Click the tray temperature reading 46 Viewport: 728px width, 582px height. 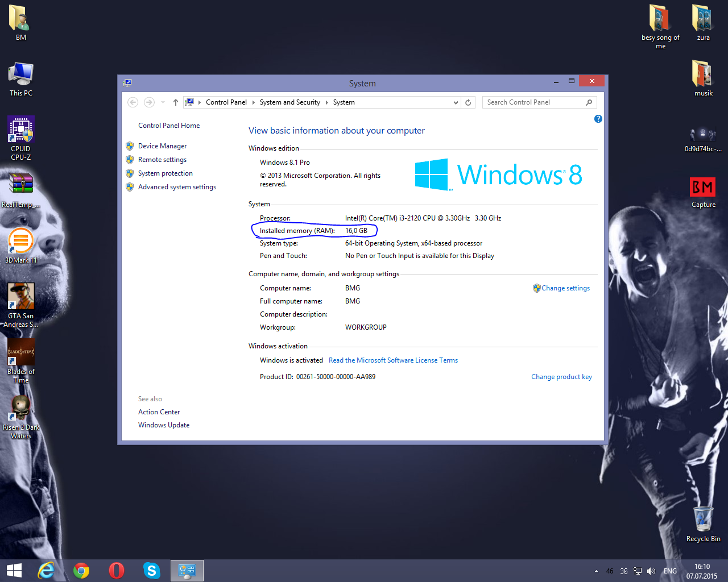(x=610, y=571)
